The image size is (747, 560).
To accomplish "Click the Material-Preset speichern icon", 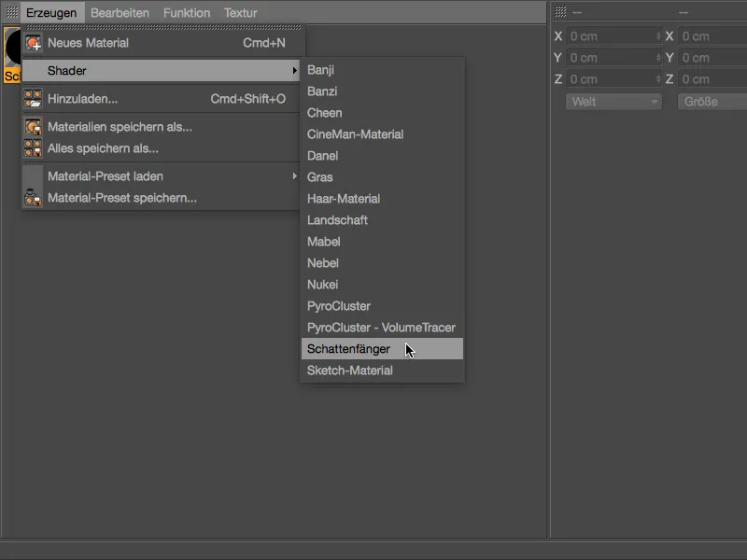I will click(33, 198).
